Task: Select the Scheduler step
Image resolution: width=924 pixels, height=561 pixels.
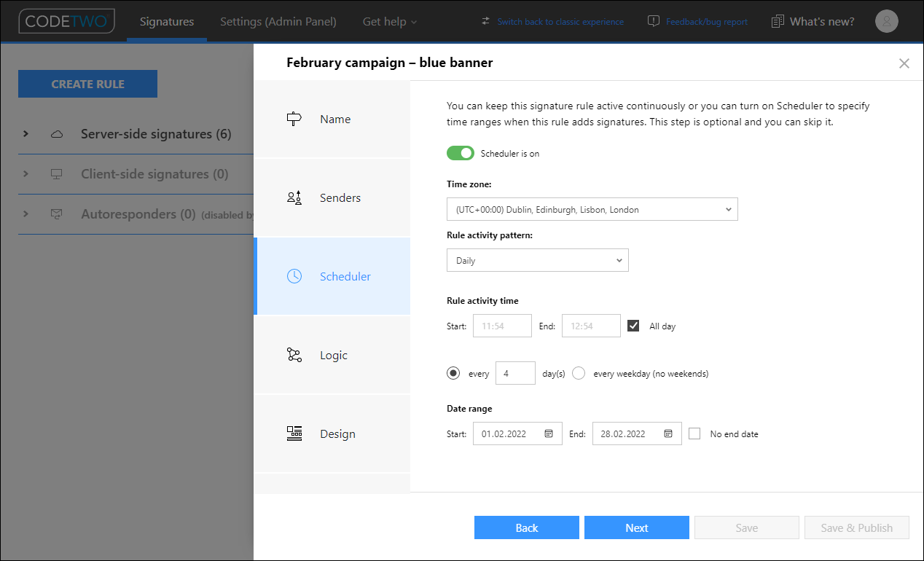Action: [x=332, y=276]
